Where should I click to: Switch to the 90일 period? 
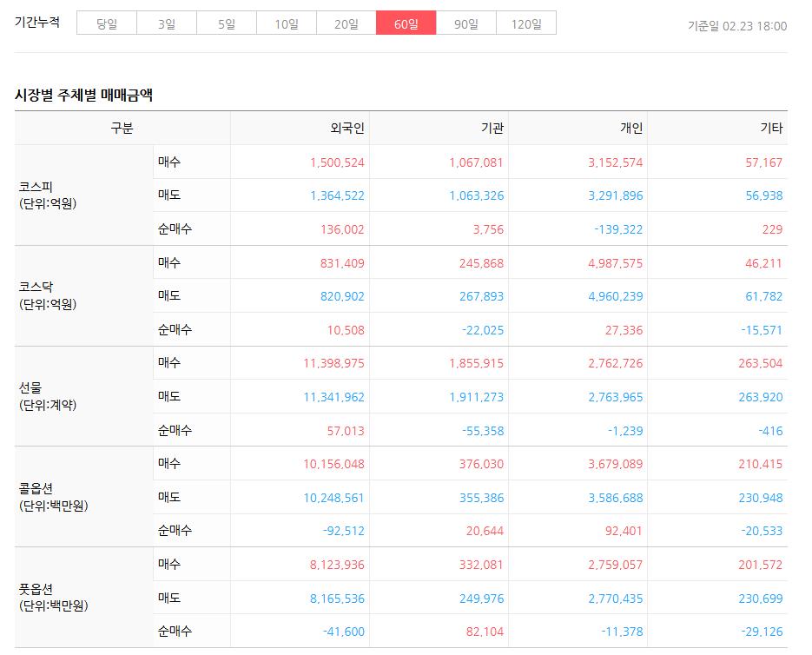466,23
